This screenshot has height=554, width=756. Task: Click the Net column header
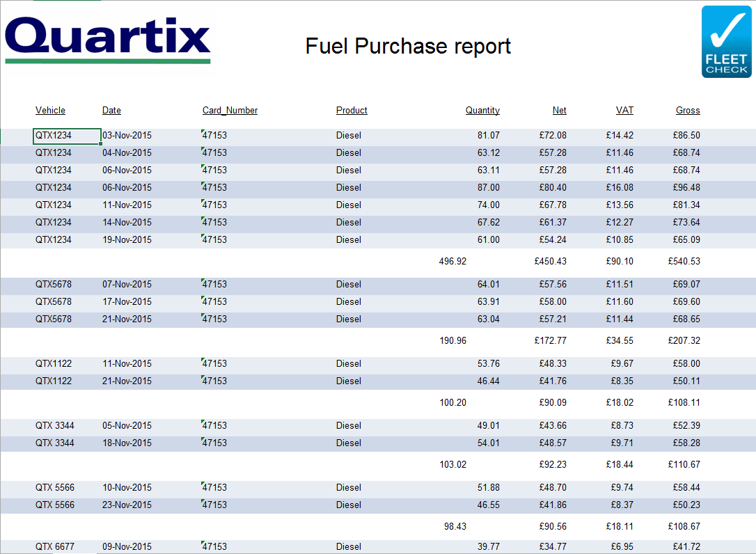(560, 110)
